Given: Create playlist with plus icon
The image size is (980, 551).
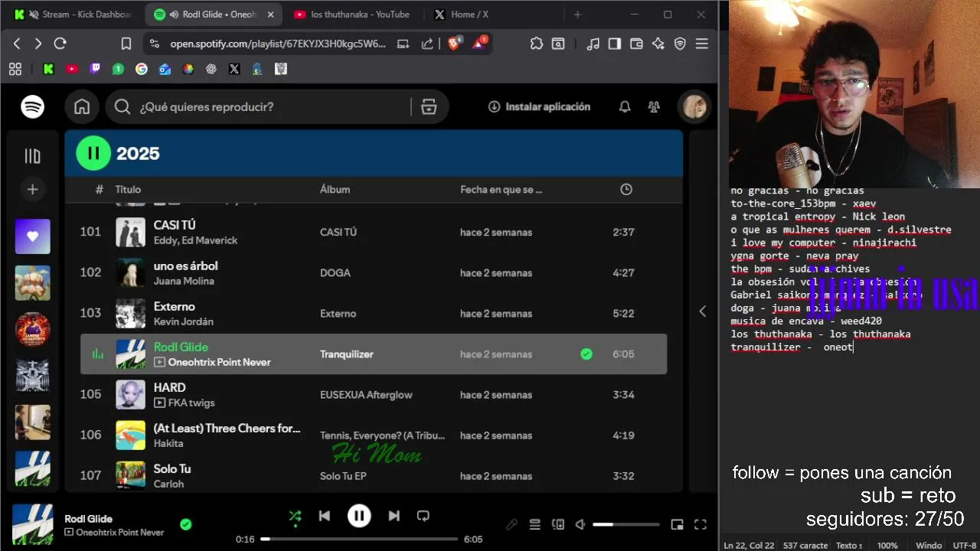Looking at the screenshot, I should [x=32, y=189].
